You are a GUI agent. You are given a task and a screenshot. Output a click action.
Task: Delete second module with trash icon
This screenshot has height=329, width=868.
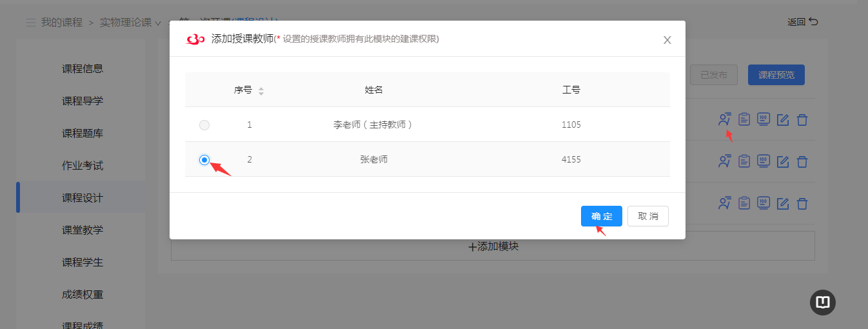(802, 161)
